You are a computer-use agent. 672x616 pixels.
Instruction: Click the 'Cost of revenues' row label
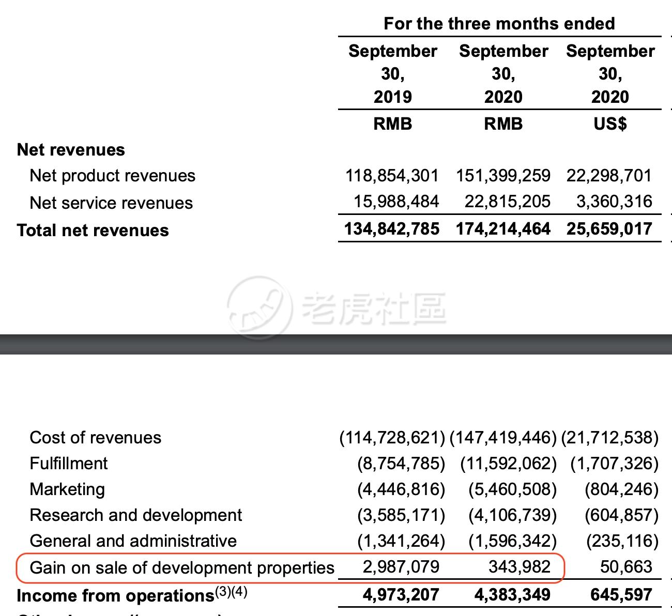coord(96,438)
